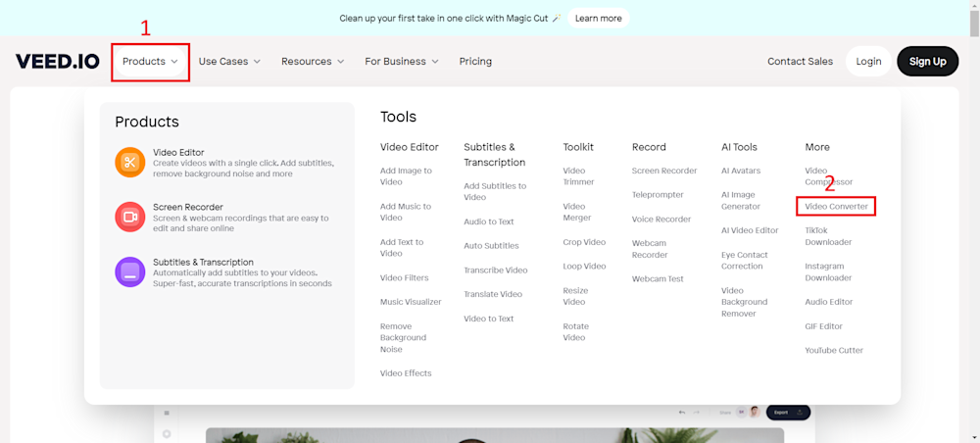The image size is (980, 443).
Task: Expand the Resources menu
Action: point(313,61)
